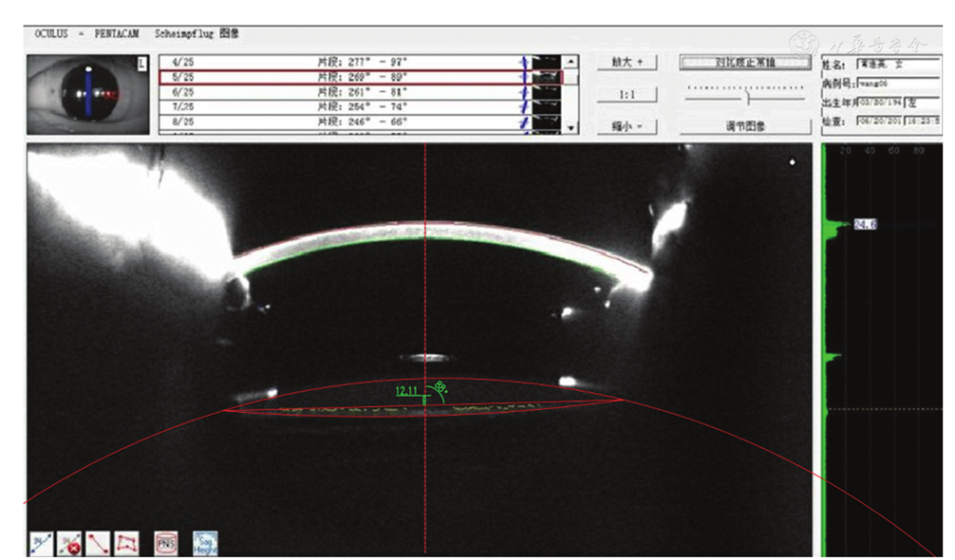Click the 1:1 zoom reset button
This screenshot has width=955, height=560.
click(627, 95)
